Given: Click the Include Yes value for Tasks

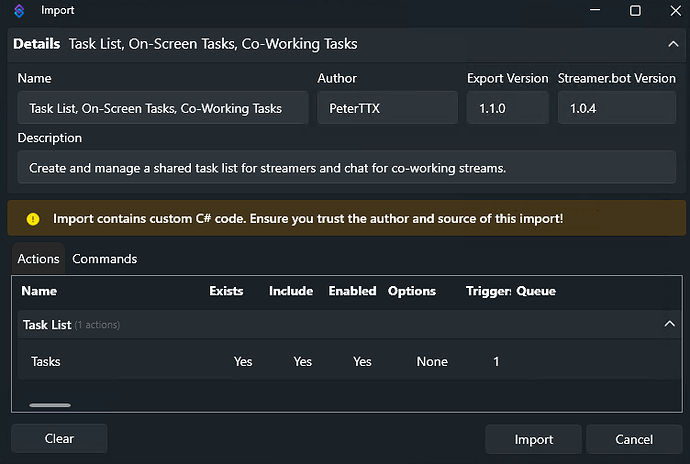Looking at the screenshot, I should [302, 361].
